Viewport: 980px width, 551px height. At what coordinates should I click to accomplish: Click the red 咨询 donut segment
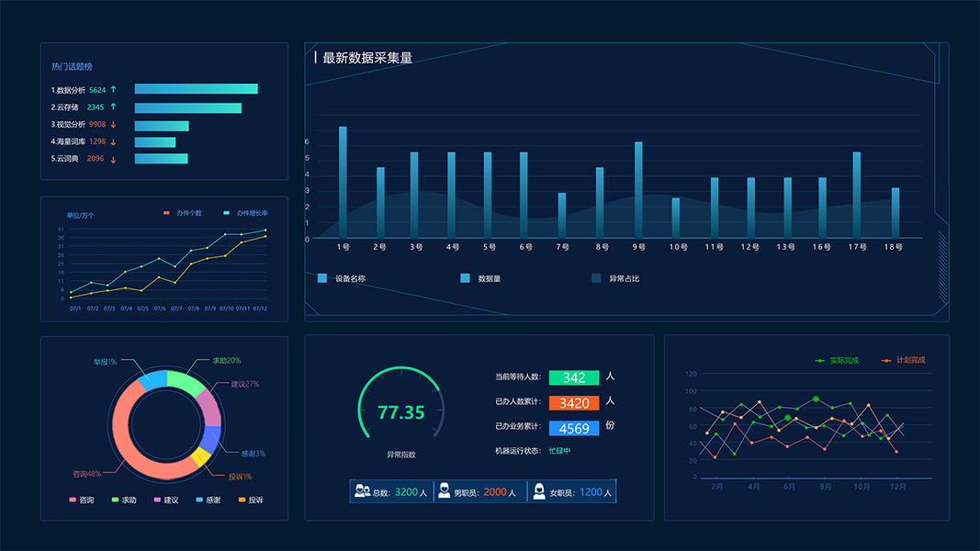click(130, 451)
